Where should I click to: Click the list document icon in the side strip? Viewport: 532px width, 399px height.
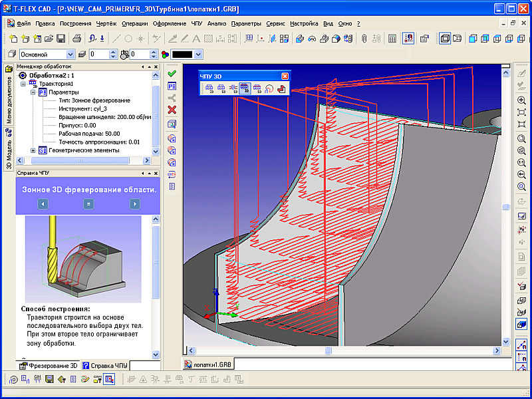[172, 186]
